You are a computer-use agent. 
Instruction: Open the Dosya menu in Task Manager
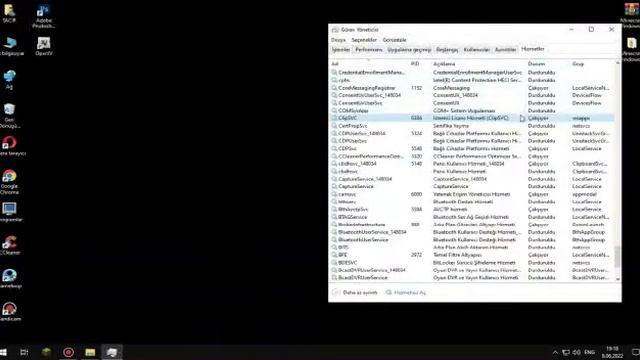[x=338, y=40]
